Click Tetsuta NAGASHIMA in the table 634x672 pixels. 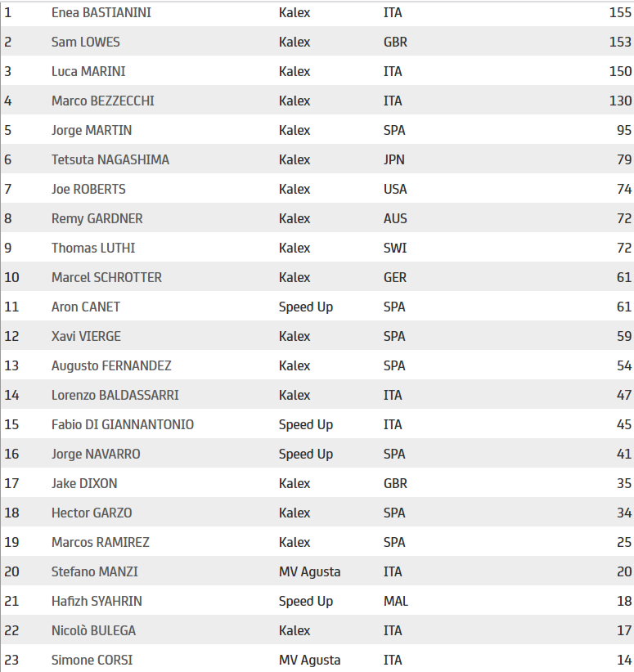(110, 160)
